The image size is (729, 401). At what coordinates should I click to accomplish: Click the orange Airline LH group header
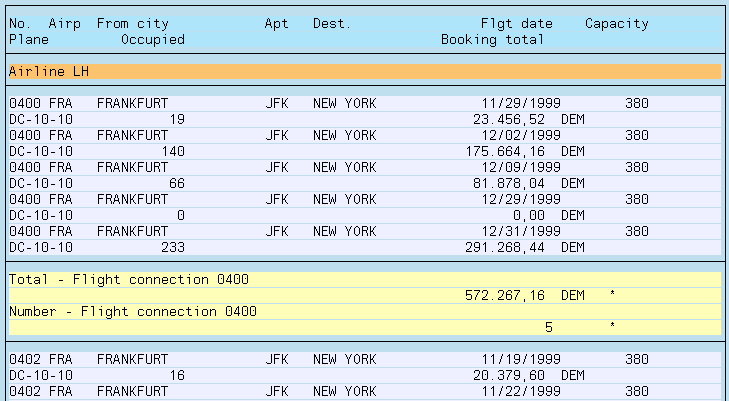364,72
